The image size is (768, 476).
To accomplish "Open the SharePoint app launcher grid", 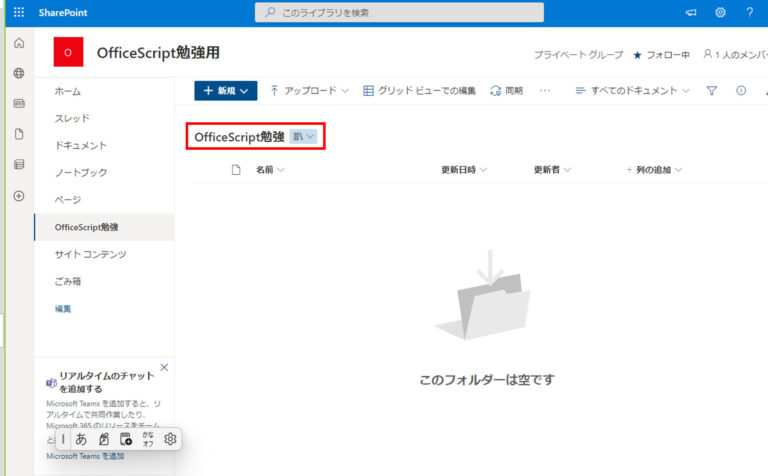I will point(19,12).
